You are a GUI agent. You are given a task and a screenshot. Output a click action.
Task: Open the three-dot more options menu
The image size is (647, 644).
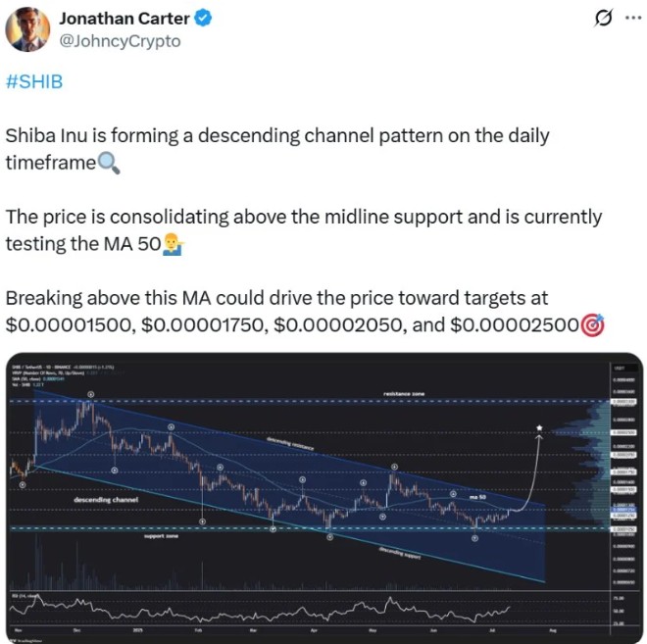(x=633, y=18)
